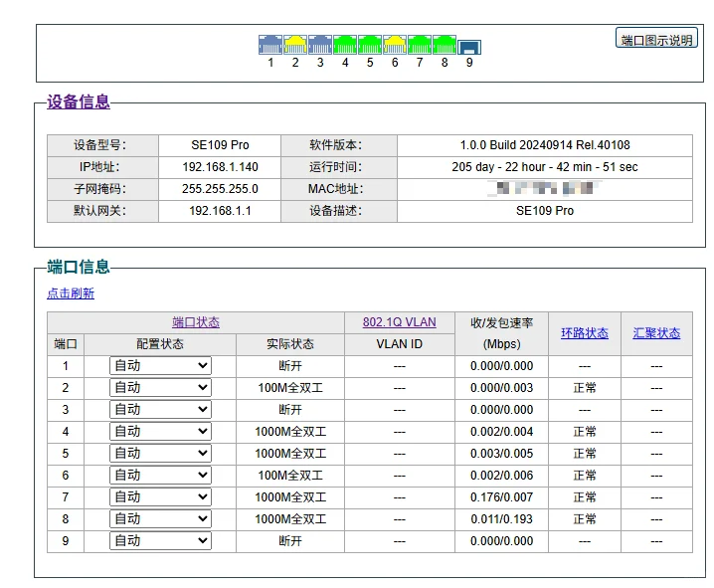The image size is (714, 588).
Task: Open the 汇聚状态 header link
Action: click(656, 333)
